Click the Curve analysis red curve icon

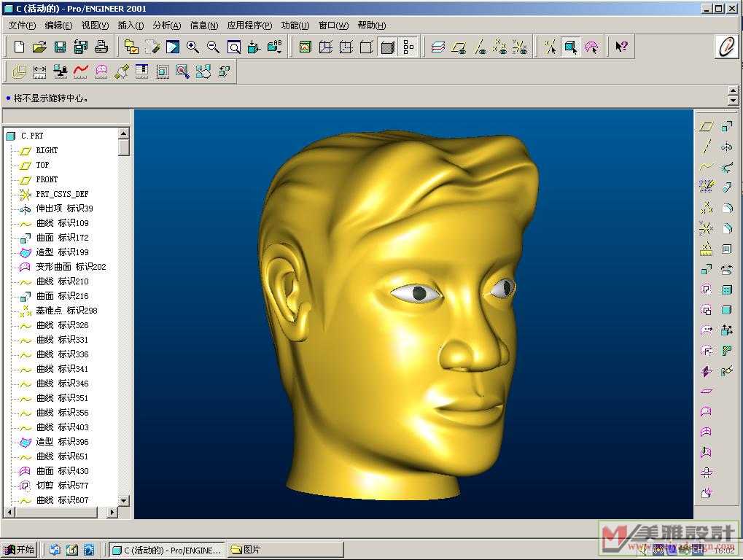click(x=80, y=71)
